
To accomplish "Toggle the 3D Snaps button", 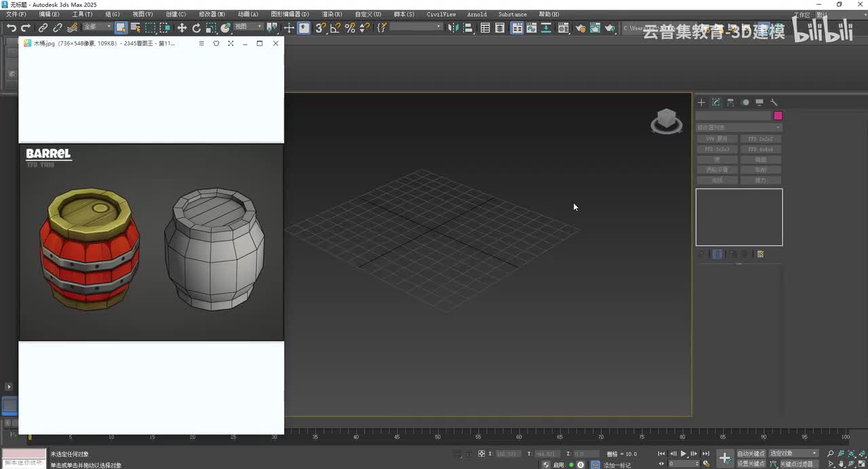I will (320, 28).
